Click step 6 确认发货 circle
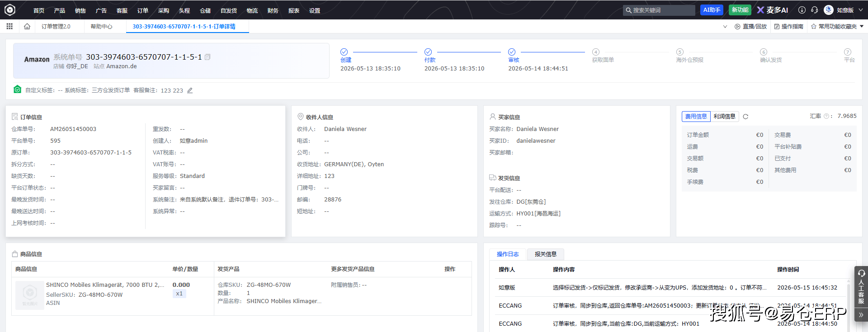The image size is (868, 332). [x=764, y=52]
